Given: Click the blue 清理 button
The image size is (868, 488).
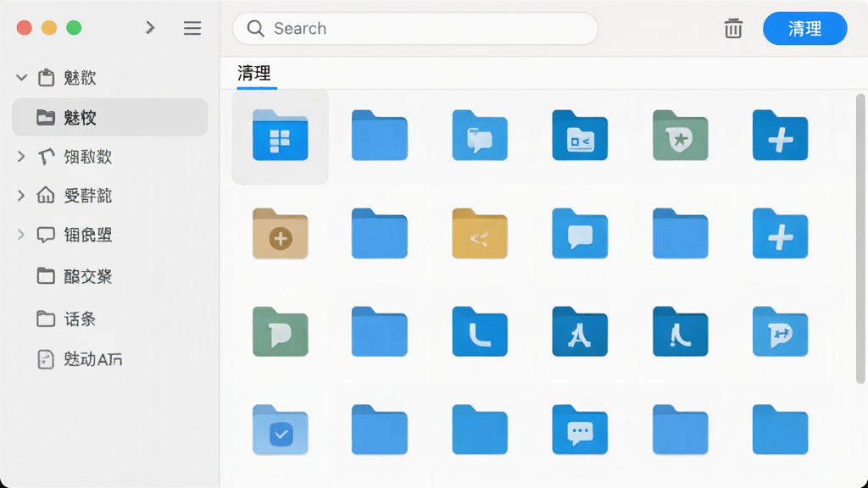Looking at the screenshot, I should (x=805, y=28).
